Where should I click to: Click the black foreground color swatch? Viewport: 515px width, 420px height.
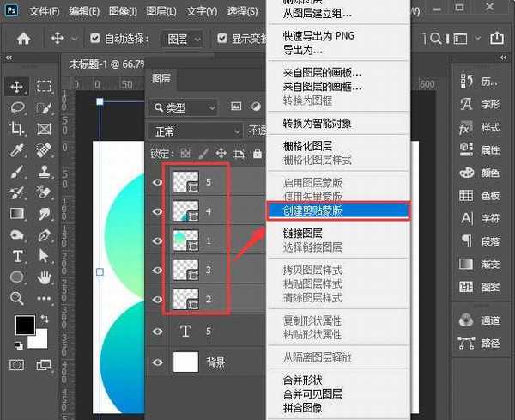[x=25, y=326]
